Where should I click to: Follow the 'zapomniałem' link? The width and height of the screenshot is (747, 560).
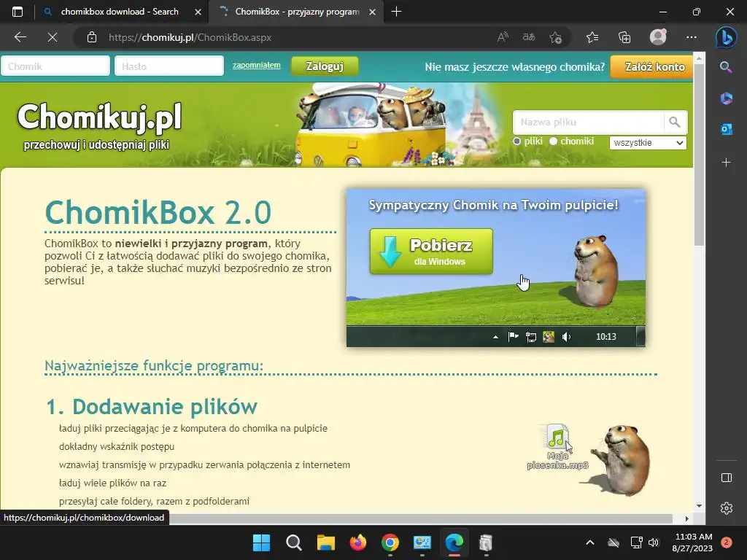point(256,65)
